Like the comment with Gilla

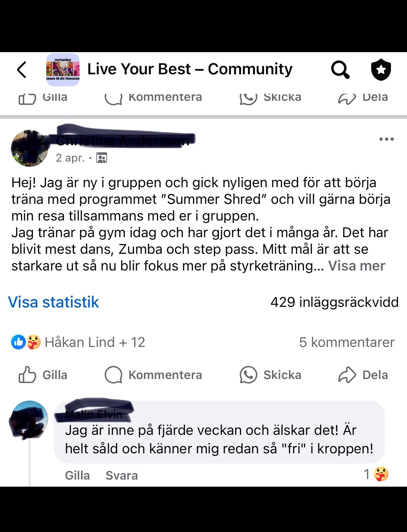77,475
